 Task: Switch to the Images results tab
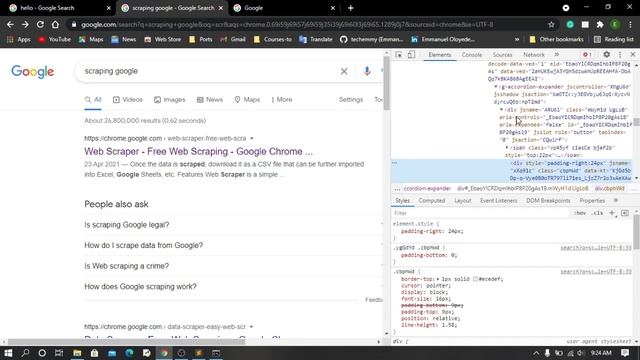(x=169, y=100)
